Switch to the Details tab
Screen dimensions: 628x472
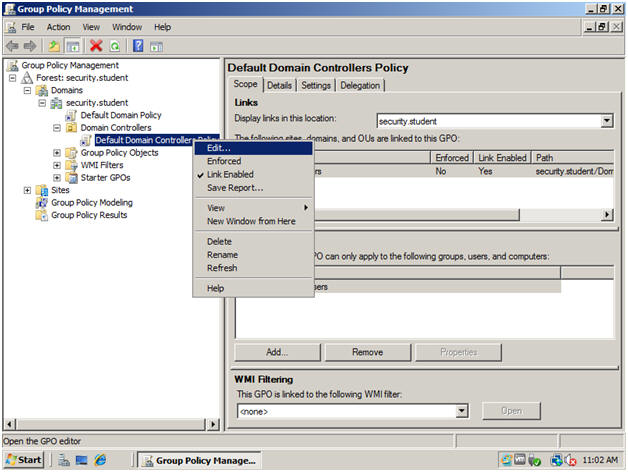click(279, 85)
